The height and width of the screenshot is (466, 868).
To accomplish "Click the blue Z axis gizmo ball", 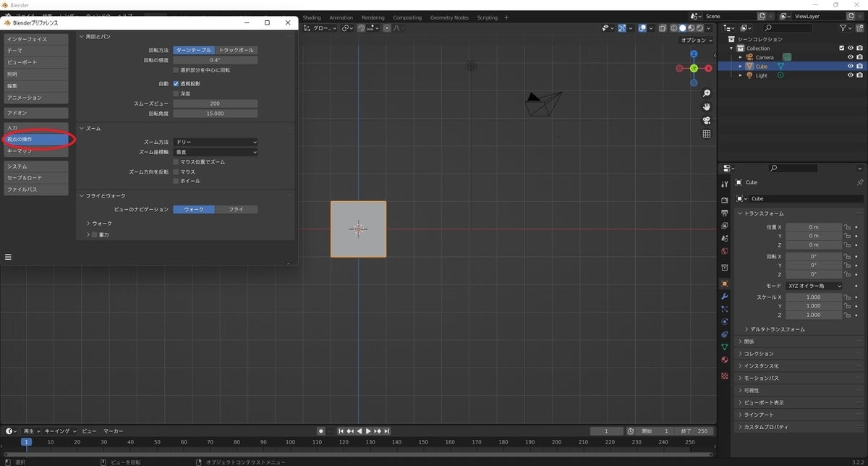I will 694,54.
